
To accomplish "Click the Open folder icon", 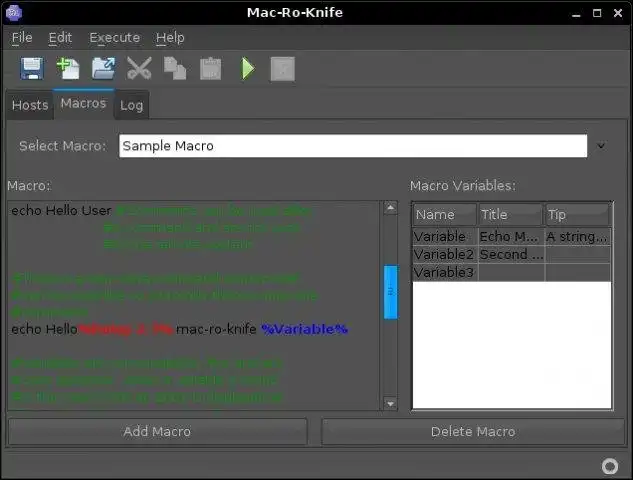I will point(103,68).
